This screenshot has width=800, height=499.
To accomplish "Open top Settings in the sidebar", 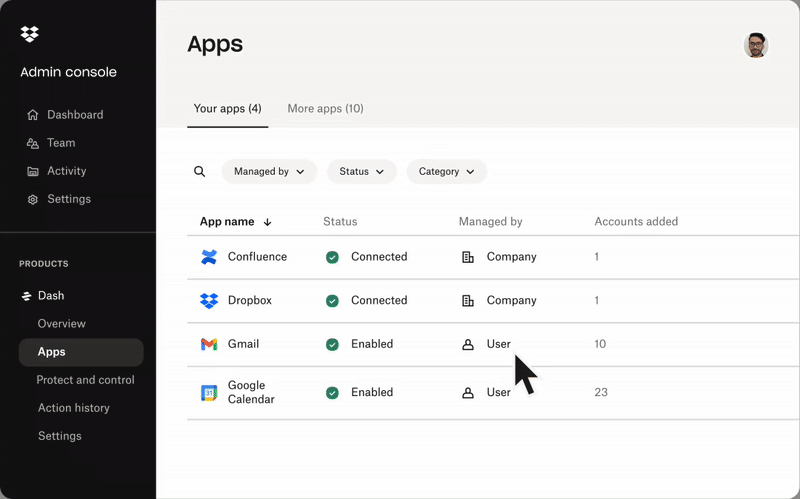I will pyautogui.click(x=69, y=199).
